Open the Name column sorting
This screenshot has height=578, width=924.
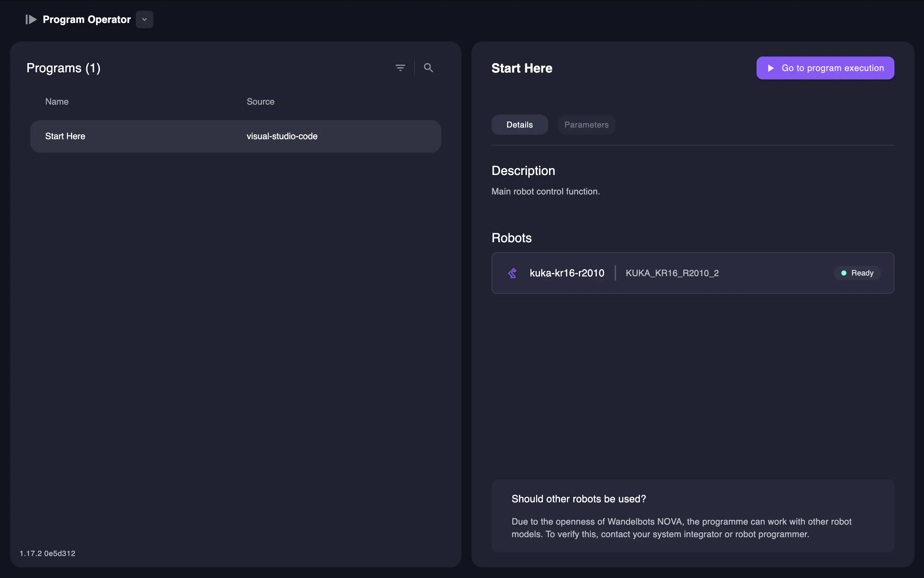click(x=57, y=101)
